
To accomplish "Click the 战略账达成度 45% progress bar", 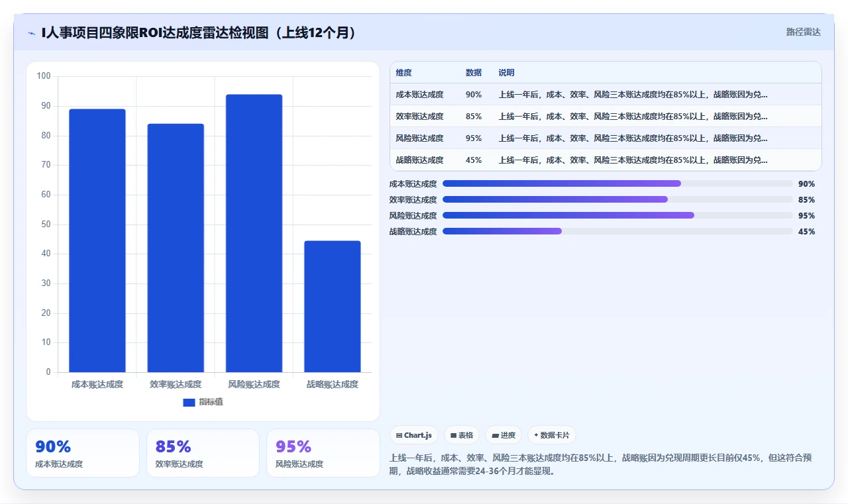I will [x=617, y=231].
